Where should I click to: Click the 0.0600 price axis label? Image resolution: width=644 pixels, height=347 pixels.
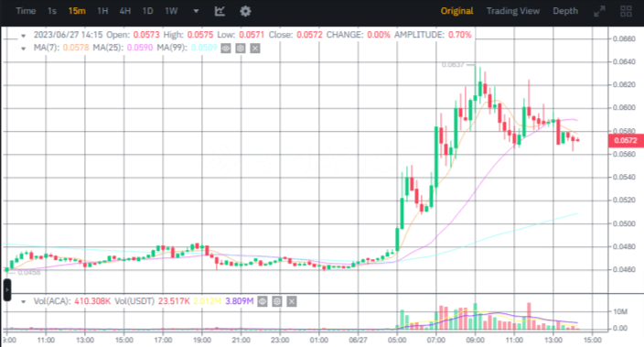click(624, 108)
